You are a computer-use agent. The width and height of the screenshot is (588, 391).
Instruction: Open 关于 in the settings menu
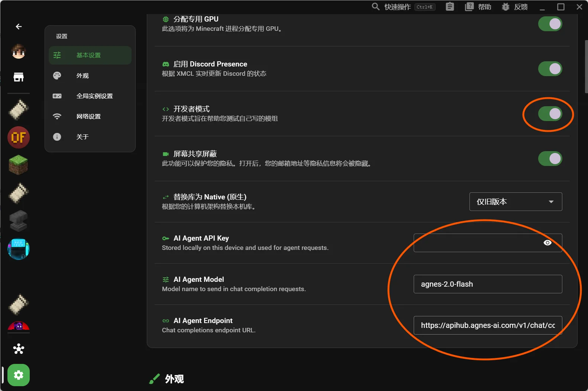coord(90,137)
